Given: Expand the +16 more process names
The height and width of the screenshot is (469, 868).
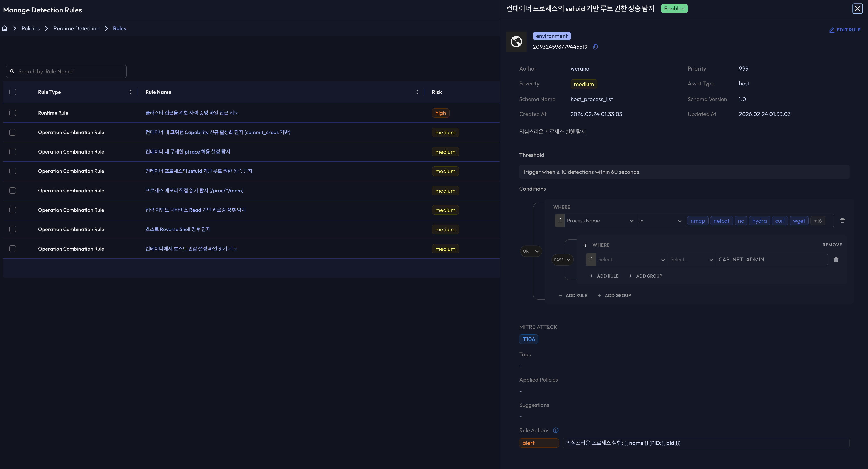Looking at the screenshot, I should point(817,221).
